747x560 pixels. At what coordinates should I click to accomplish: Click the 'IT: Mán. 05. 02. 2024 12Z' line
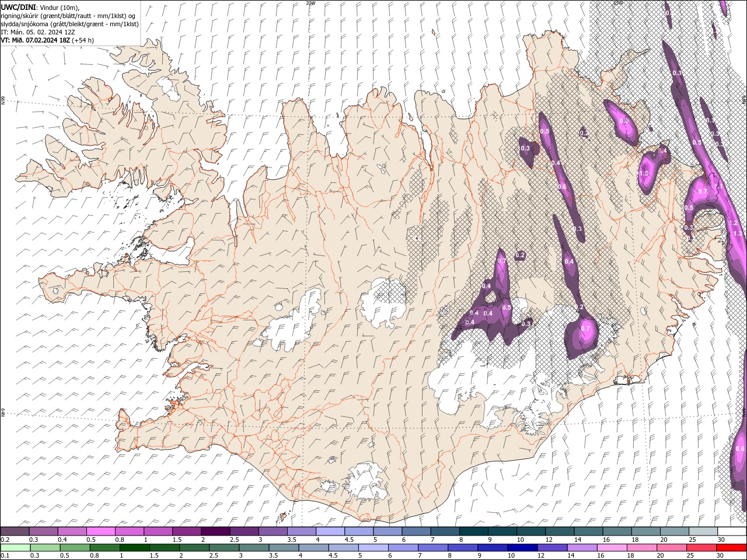39,32
